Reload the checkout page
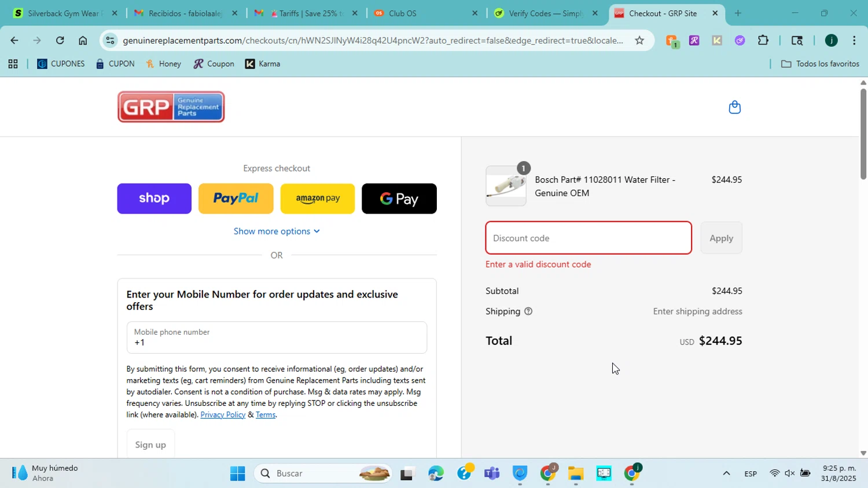This screenshot has height=488, width=868. click(60, 41)
